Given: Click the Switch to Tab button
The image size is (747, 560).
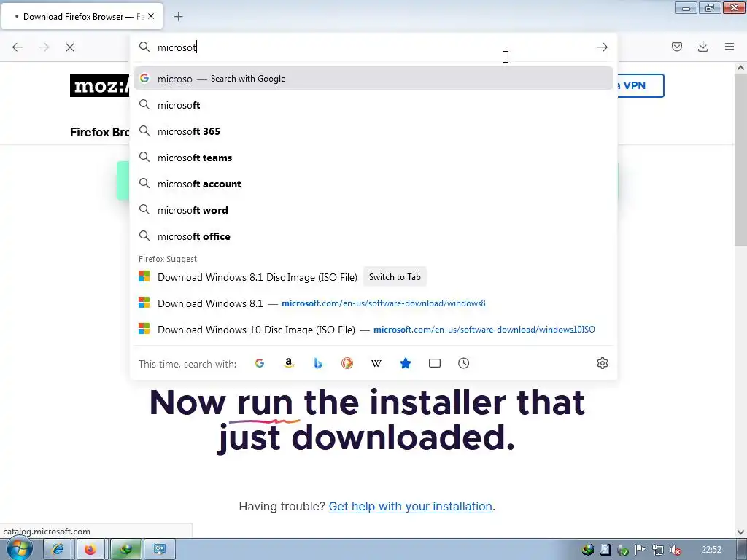Looking at the screenshot, I should click(395, 276).
